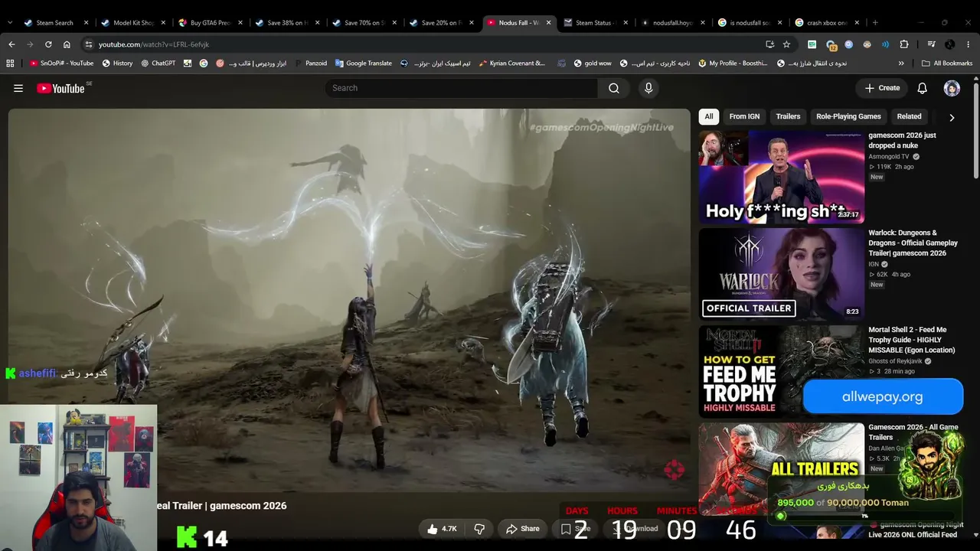Open a new browser tab
This screenshot has height=551, width=980.
pyautogui.click(x=875, y=23)
